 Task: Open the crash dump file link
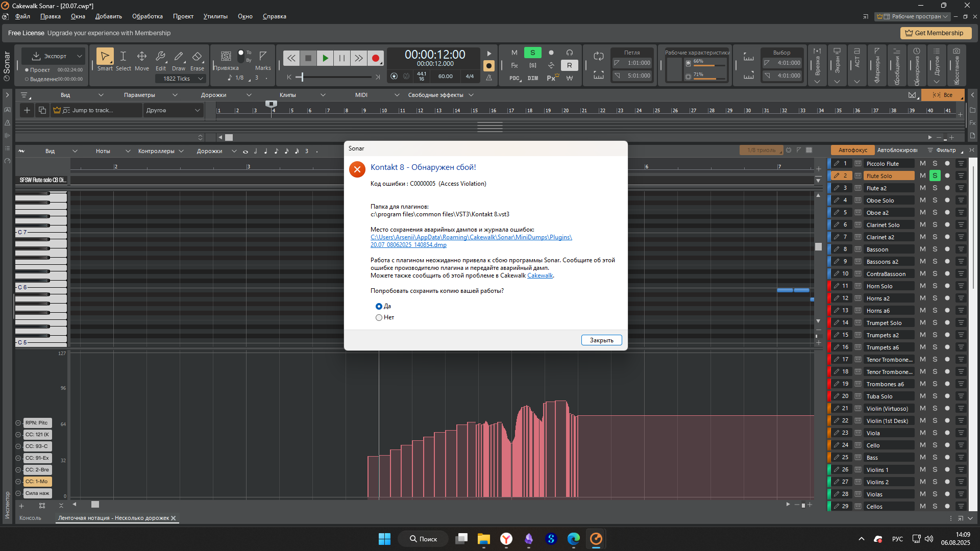pos(471,241)
